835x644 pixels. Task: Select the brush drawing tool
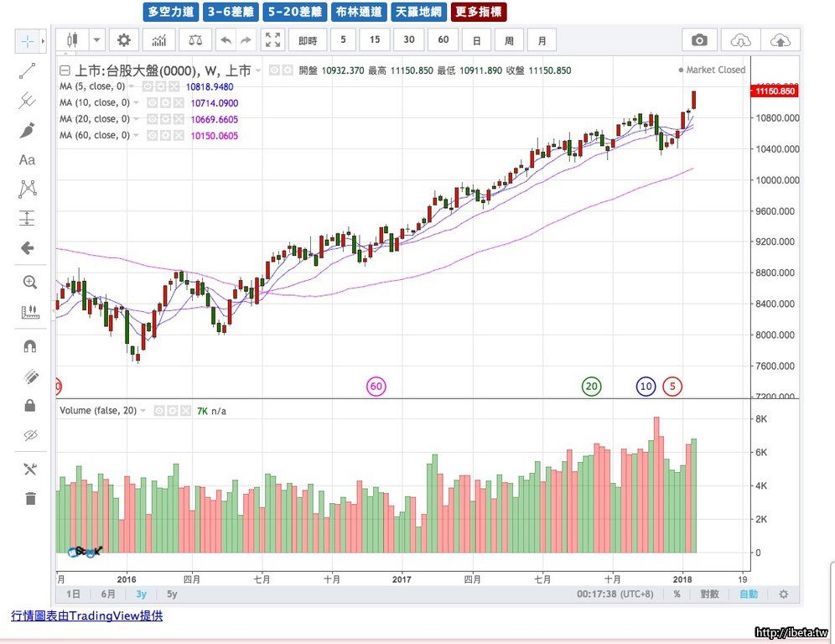point(28,130)
